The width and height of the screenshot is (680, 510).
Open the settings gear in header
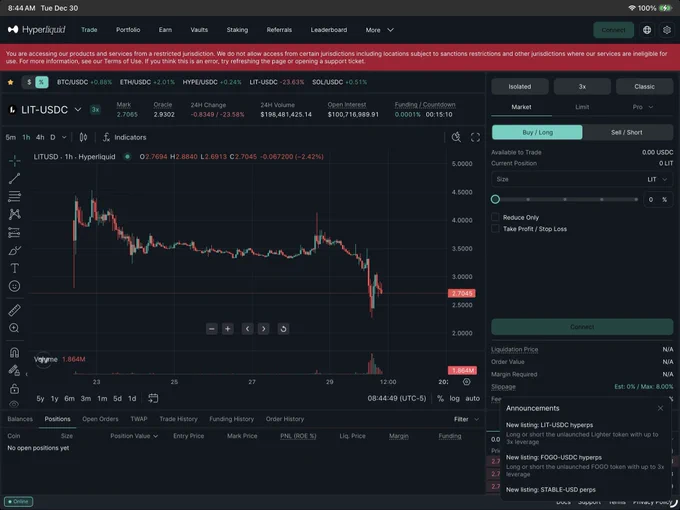(667, 30)
